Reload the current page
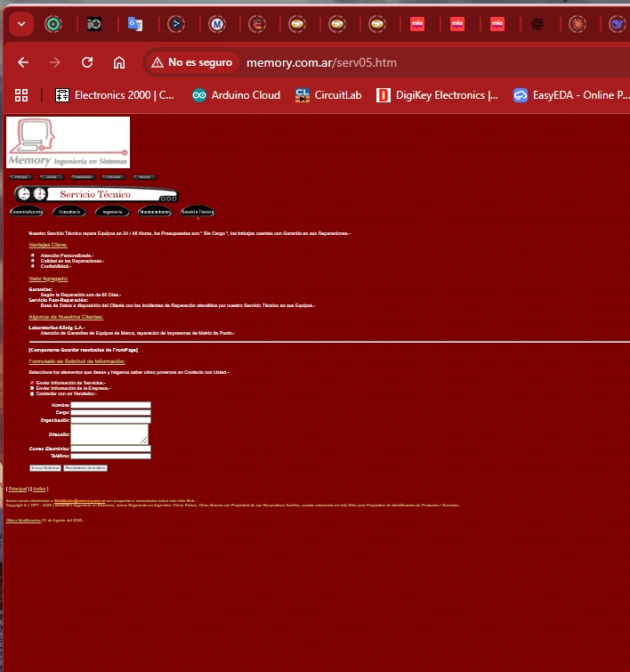The image size is (630, 672). 87,62
